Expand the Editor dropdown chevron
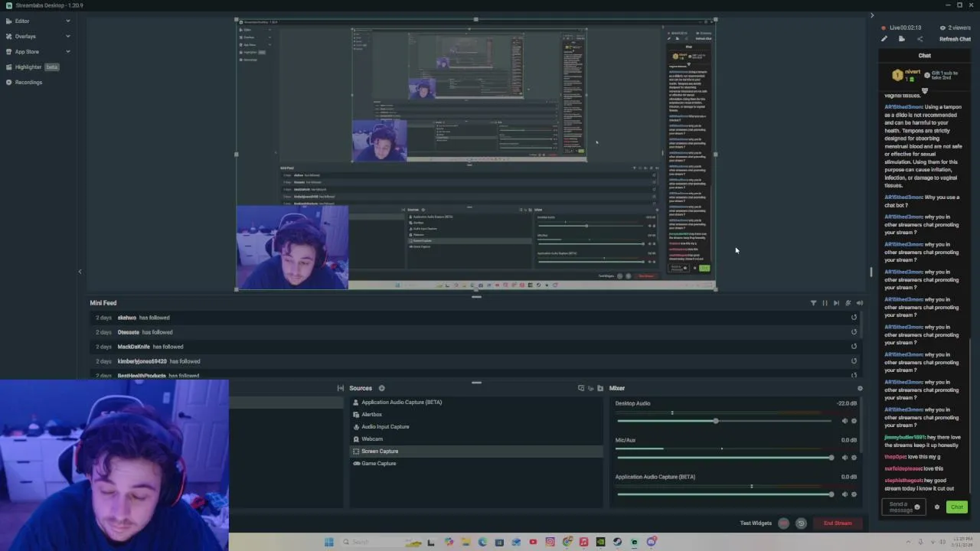This screenshot has height=551, width=980. pyautogui.click(x=67, y=21)
